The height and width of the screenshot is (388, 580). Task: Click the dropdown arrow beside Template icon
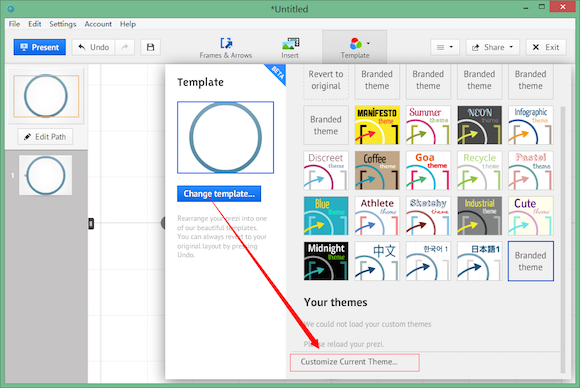point(368,43)
